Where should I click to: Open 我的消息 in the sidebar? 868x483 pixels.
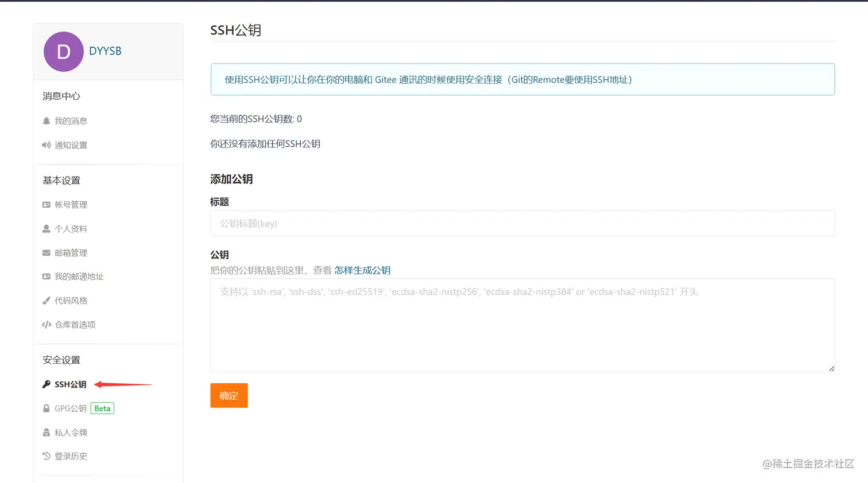(71, 121)
